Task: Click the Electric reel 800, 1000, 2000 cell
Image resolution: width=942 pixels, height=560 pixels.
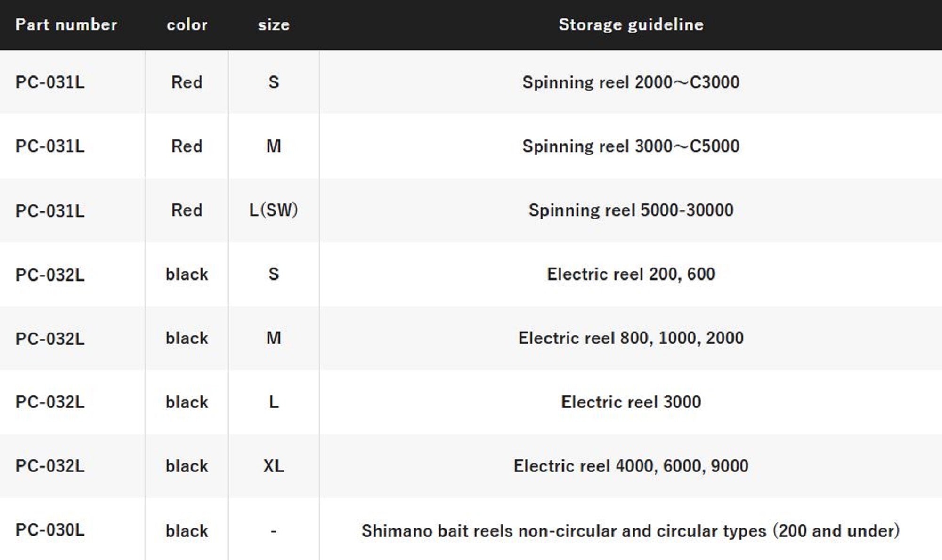Action: (631, 338)
